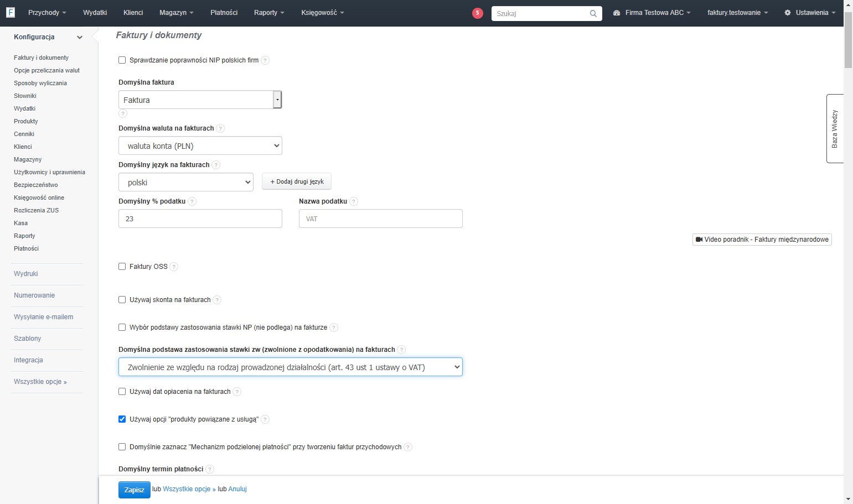Enable Używaj skonta na fakturach checkbox
This screenshot has height=504, width=853.
pyautogui.click(x=122, y=300)
